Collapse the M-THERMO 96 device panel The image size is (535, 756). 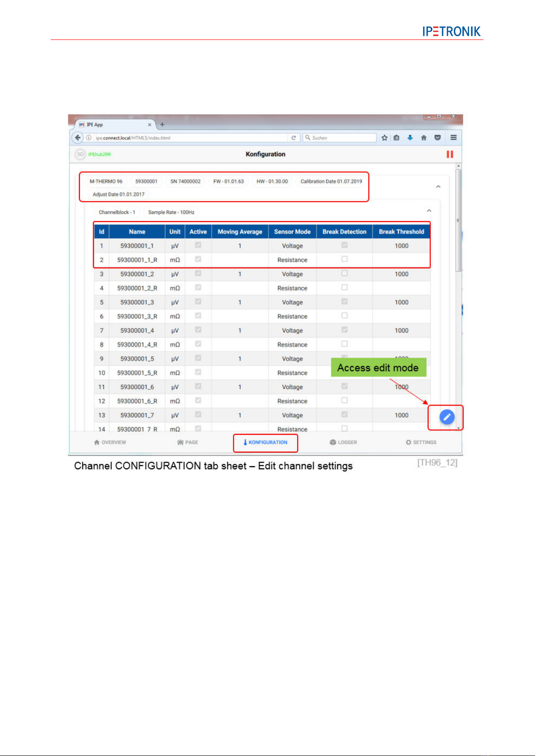tap(438, 187)
